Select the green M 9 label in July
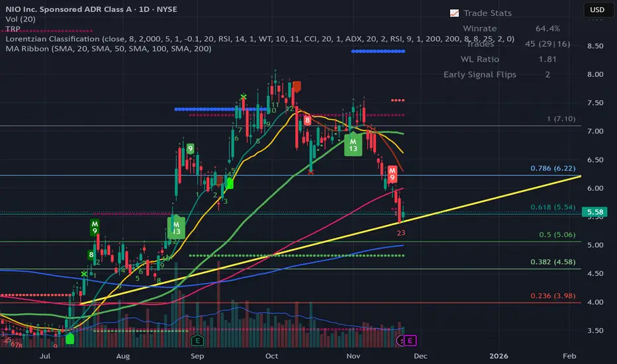Image resolution: width=617 pixels, height=364 pixels. (x=95, y=228)
